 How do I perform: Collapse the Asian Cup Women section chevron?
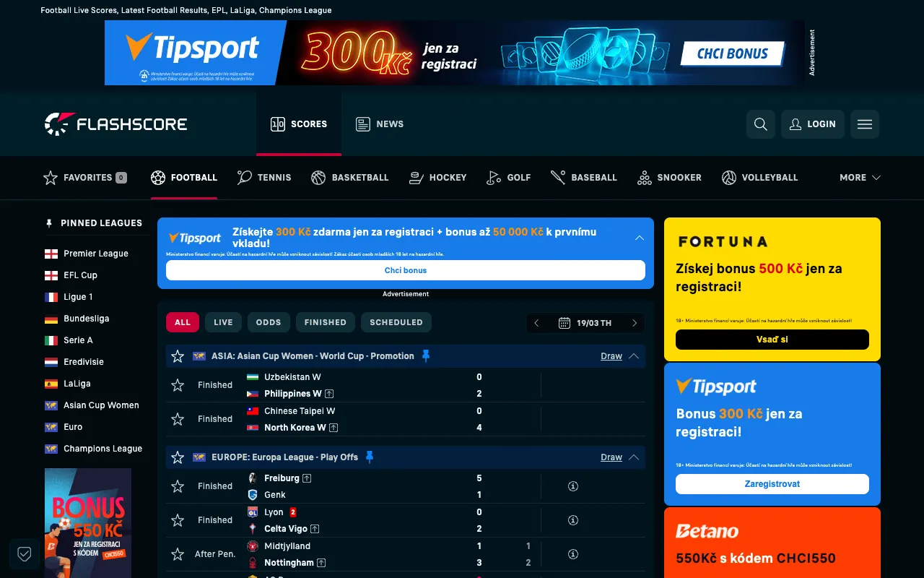pyautogui.click(x=634, y=356)
